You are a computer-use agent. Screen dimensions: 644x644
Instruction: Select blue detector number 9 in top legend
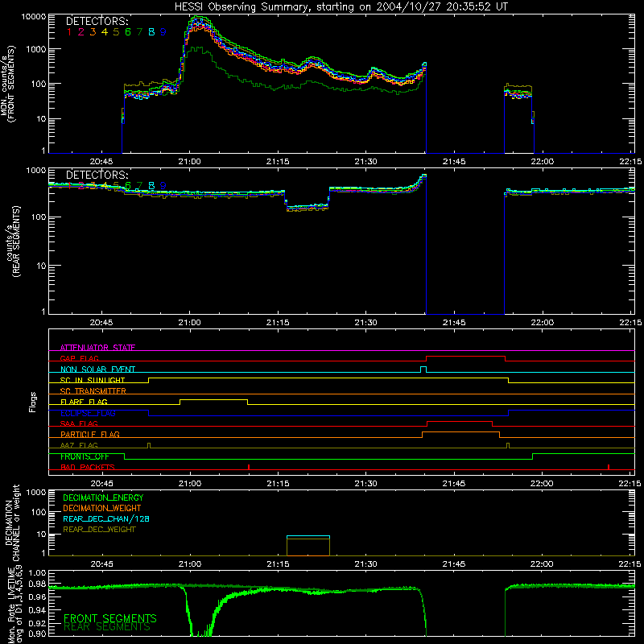(163, 32)
